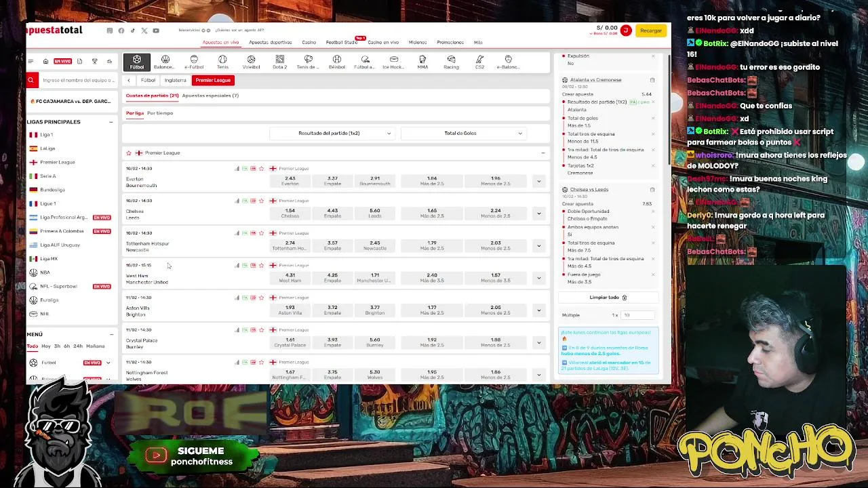This screenshot has height=488, width=868.
Task: Delete the Atalanta vs Cremonese bet slip
Action: (652, 80)
